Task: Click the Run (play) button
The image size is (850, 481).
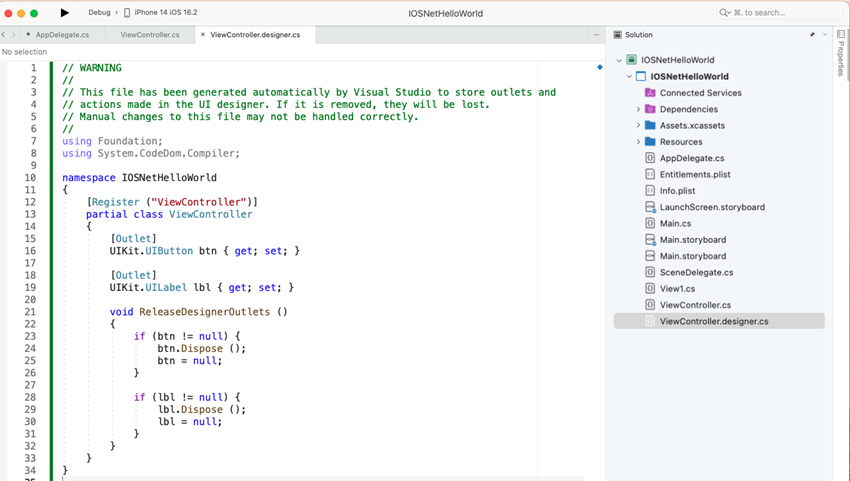Action: point(65,13)
